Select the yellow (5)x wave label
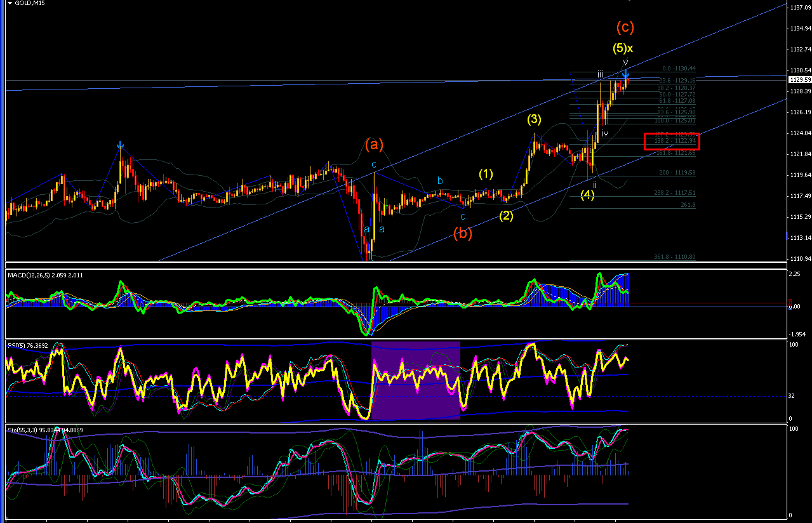The image size is (812, 523). click(623, 48)
